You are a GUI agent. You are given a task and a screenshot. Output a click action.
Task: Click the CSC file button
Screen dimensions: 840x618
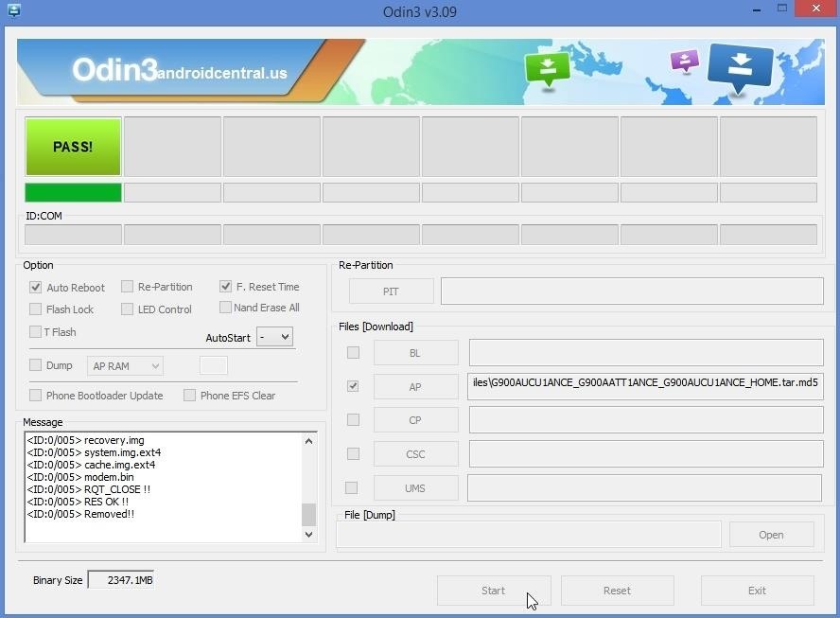[415, 454]
